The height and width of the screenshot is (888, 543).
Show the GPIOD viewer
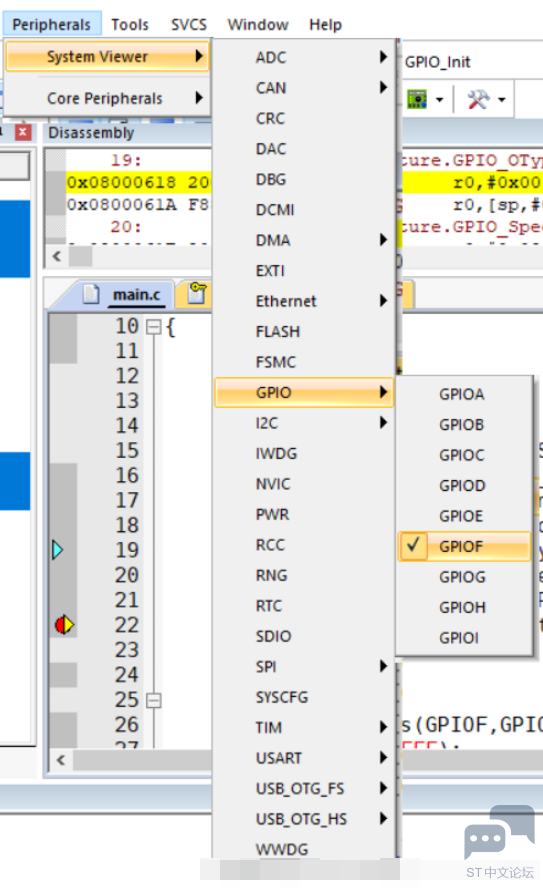(464, 486)
